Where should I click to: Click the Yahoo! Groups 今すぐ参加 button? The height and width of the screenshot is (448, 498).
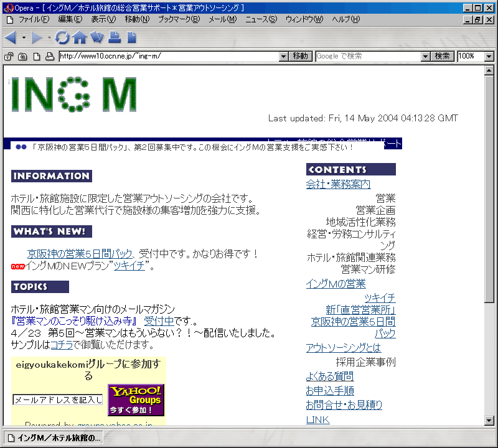(136, 400)
